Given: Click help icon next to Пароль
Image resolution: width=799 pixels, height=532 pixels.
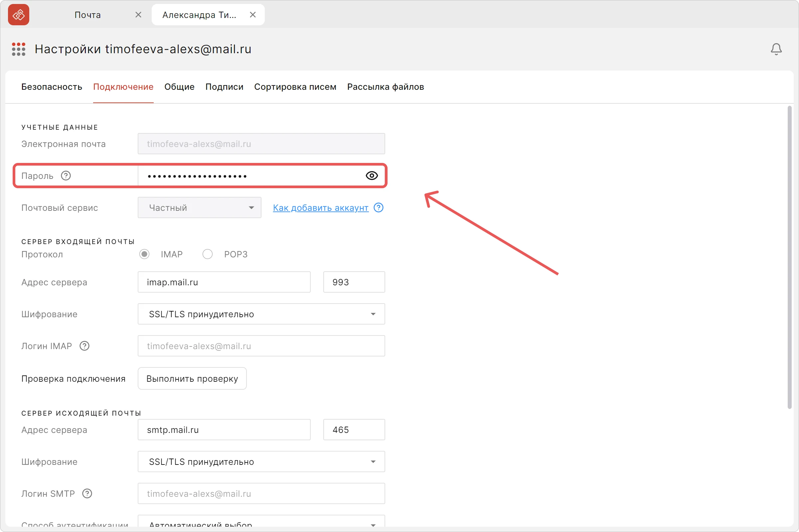Looking at the screenshot, I should [66, 176].
